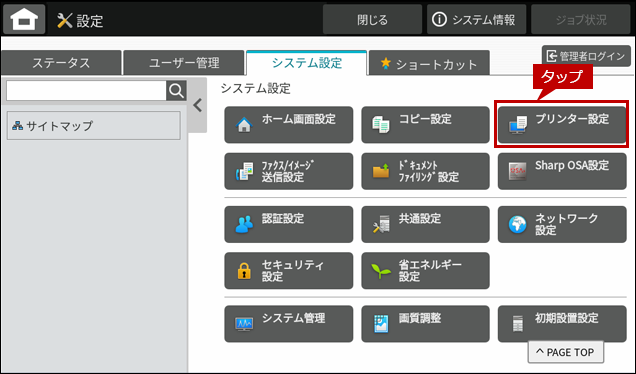The height and width of the screenshot is (374, 636).
Task: Open 省エネルギー設定
Action: pyautogui.click(x=425, y=271)
